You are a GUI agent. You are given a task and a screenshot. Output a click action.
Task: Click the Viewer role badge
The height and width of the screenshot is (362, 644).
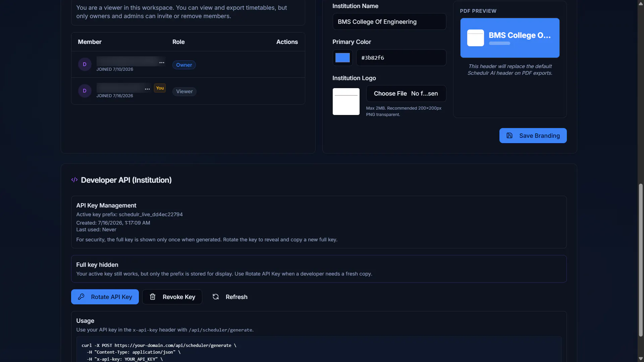(x=184, y=91)
